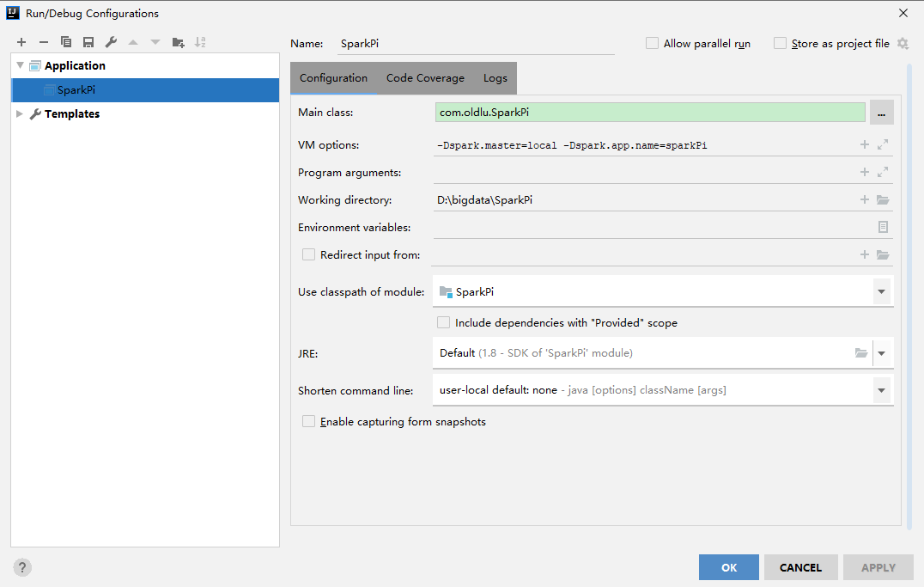
Task: Browse for main class with ellipsis button
Action: (882, 112)
